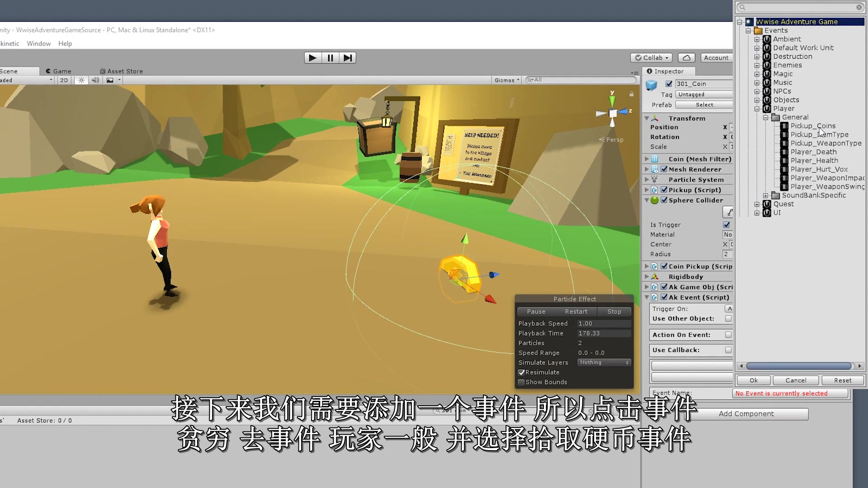Enable the Use Other Object checkbox
This screenshot has height=488, width=868.
coord(728,319)
